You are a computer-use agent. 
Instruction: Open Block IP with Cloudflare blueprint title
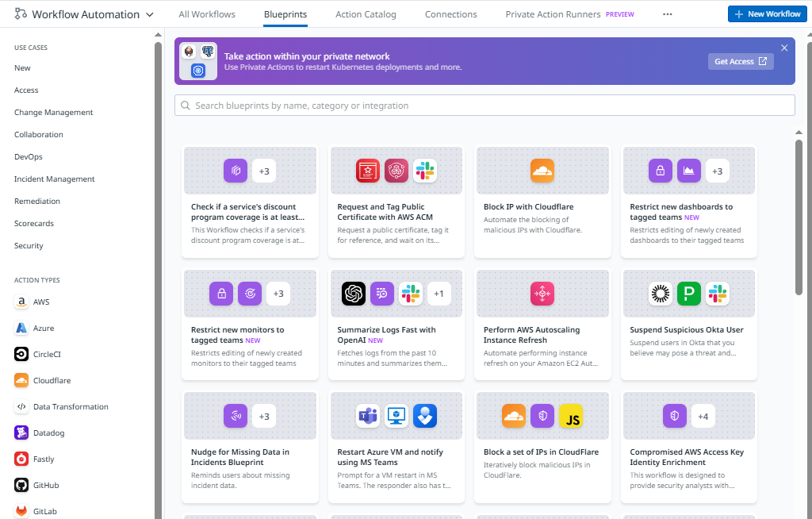pos(528,207)
